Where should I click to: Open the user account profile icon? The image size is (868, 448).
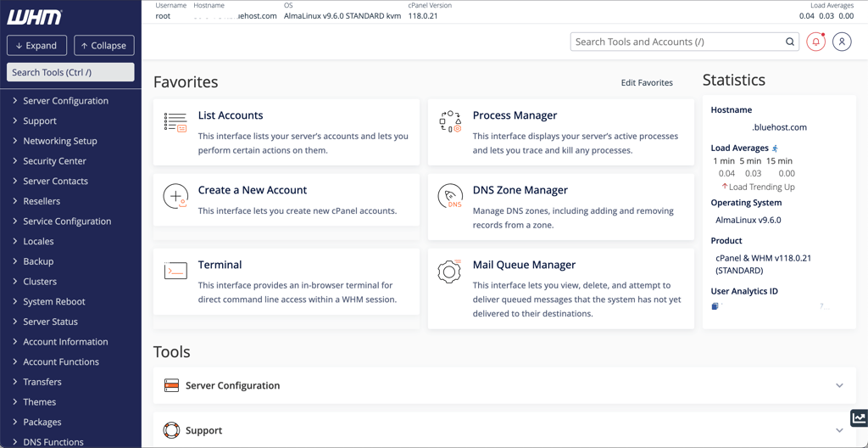842,42
